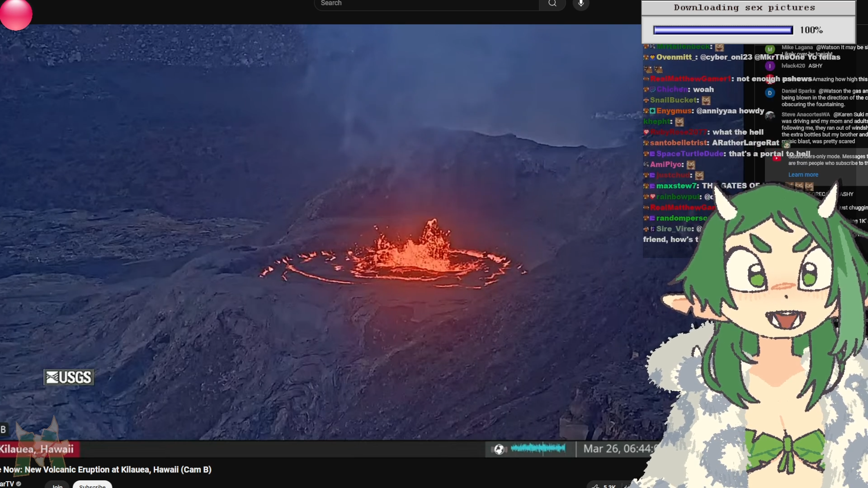Viewport: 868px width, 488px height.
Task: Click username maxstew7 in chat overlay
Action: pyautogui.click(x=677, y=186)
